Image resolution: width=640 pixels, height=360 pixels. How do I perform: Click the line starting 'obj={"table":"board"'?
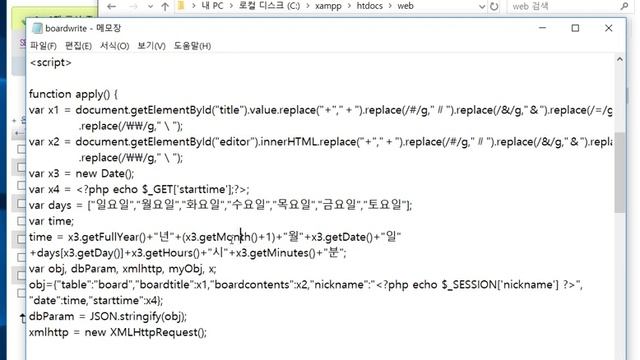[x=306, y=284]
